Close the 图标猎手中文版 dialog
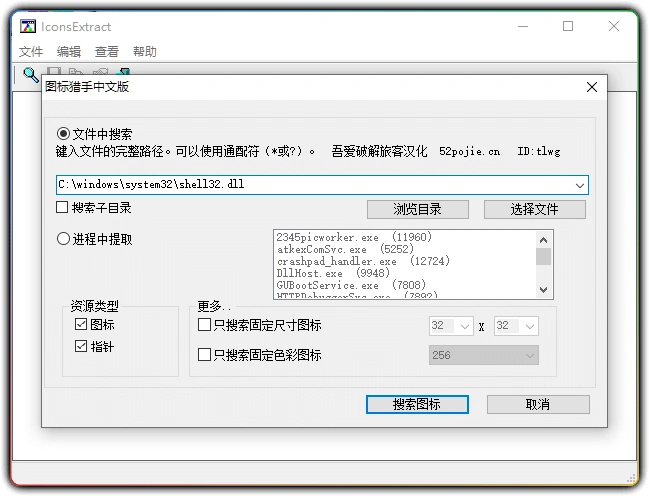Image resolution: width=649 pixels, height=496 pixels. tap(592, 87)
